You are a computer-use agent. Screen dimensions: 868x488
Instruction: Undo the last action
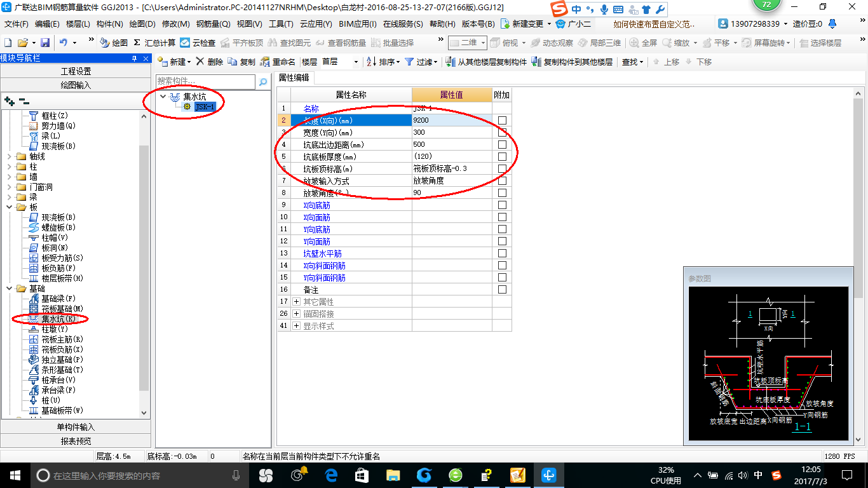tap(64, 43)
